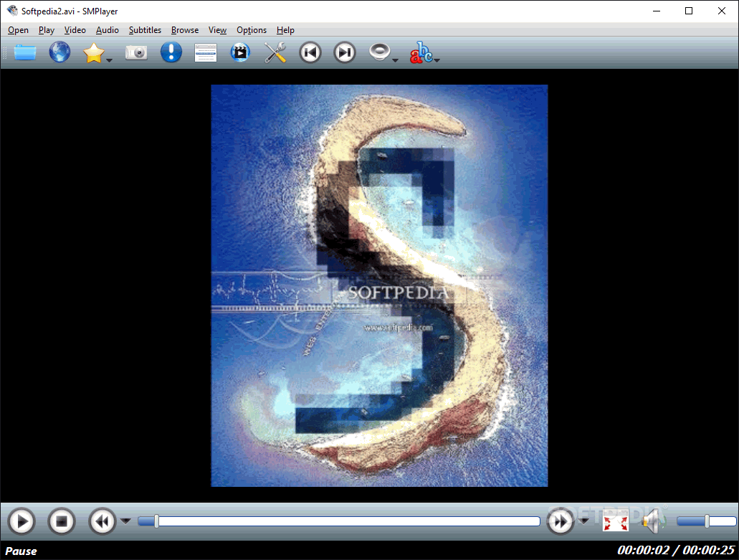Viewport: 739px width, 560px height.
Task: Toggle fullscreen with the red arrows icon
Action: point(616,521)
